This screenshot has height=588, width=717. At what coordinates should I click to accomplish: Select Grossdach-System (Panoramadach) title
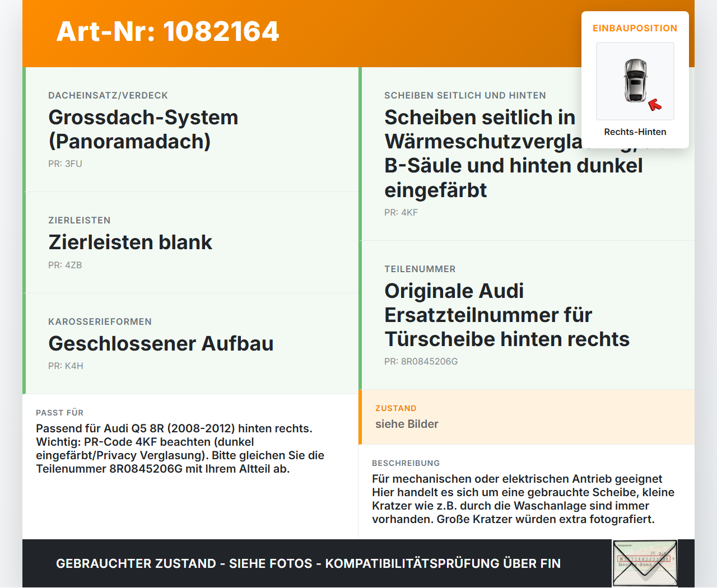(143, 129)
